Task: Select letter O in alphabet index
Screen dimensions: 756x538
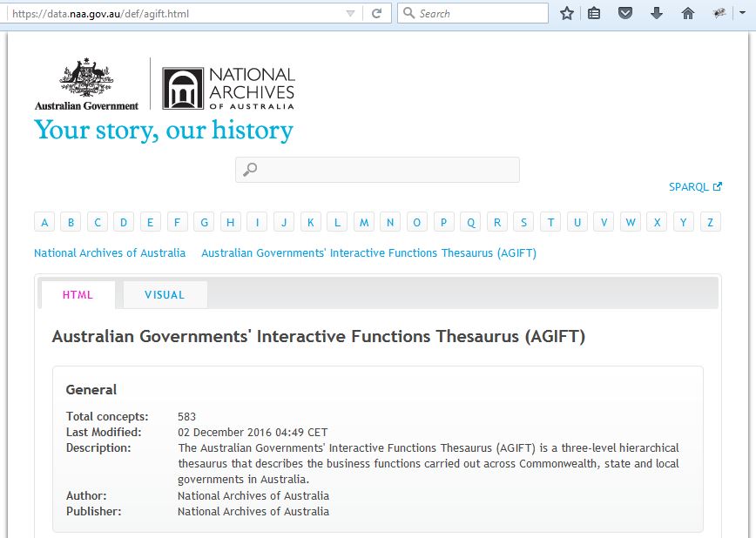Action: [417, 222]
